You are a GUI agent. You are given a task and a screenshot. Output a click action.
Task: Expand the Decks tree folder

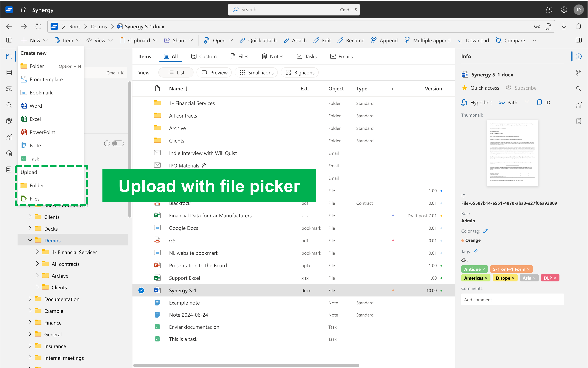click(30, 228)
